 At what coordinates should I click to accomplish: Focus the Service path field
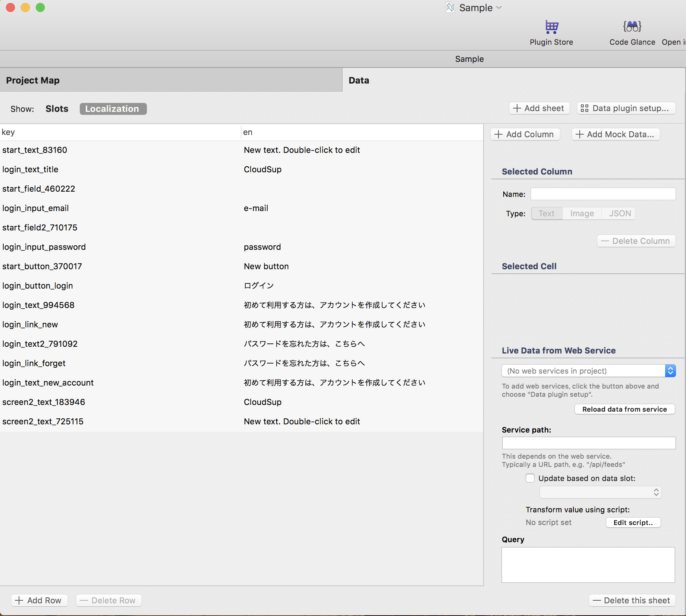coord(589,443)
